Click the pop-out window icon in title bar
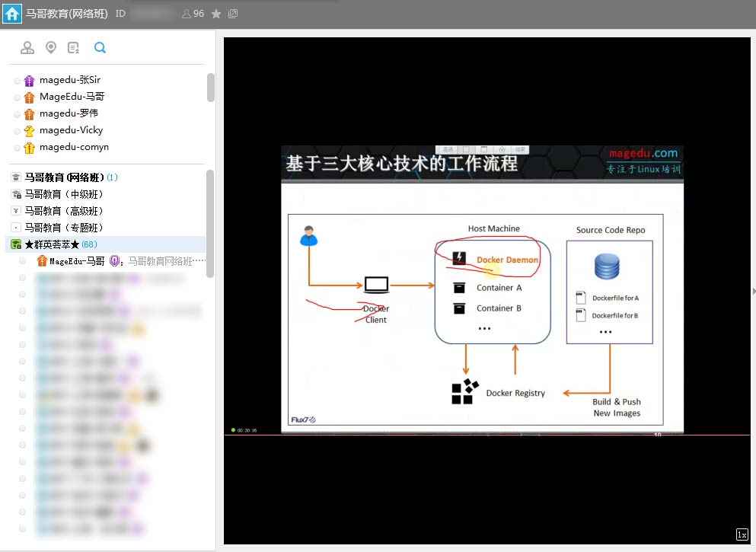 click(233, 14)
